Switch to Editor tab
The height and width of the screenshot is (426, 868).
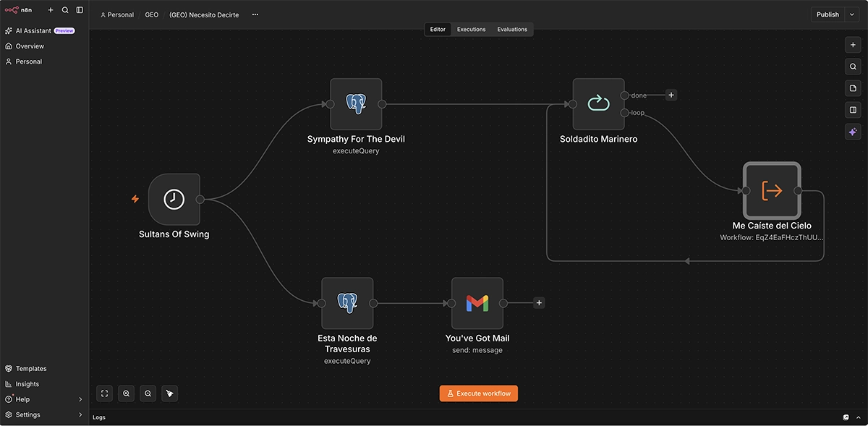click(438, 29)
